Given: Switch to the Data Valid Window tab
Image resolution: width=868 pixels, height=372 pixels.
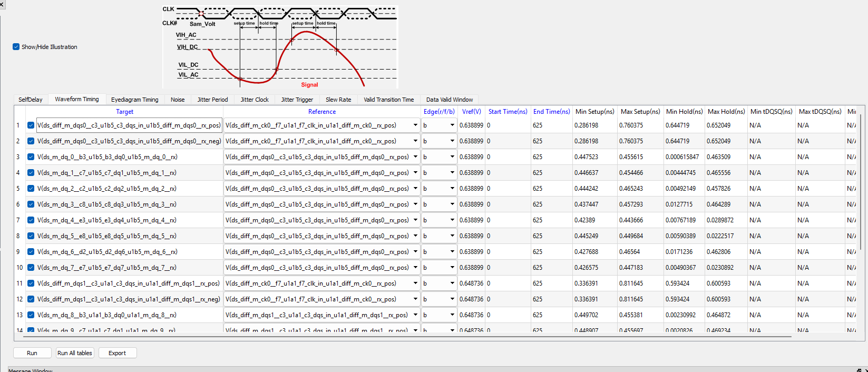Looking at the screenshot, I should tap(449, 100).
